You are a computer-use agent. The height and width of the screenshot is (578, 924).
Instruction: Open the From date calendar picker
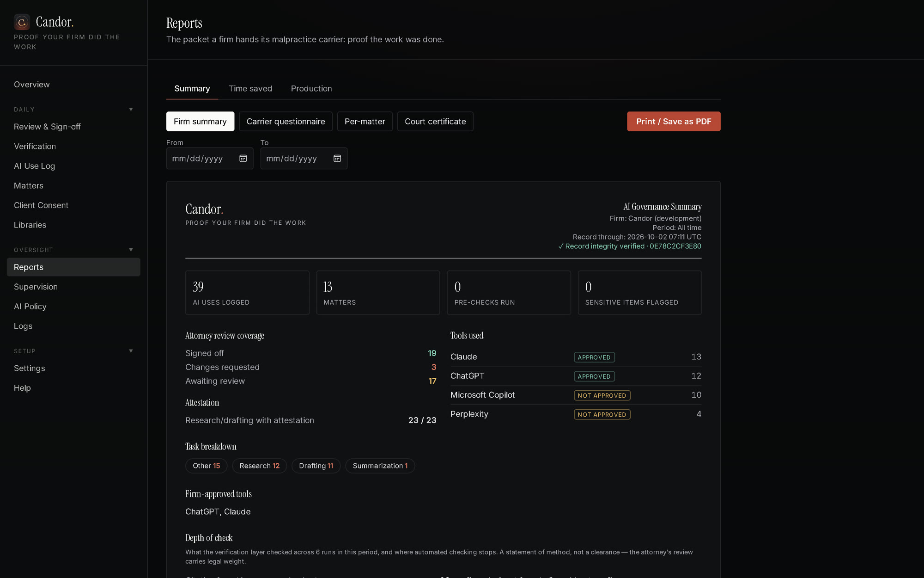[x=243, y=159]
